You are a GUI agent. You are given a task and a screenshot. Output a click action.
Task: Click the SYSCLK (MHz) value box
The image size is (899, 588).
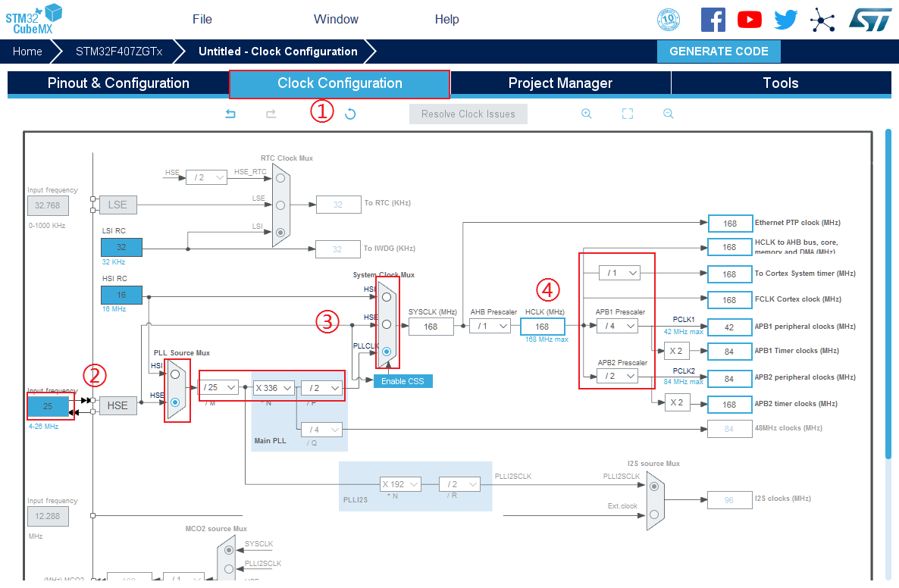tap(431, 327)
